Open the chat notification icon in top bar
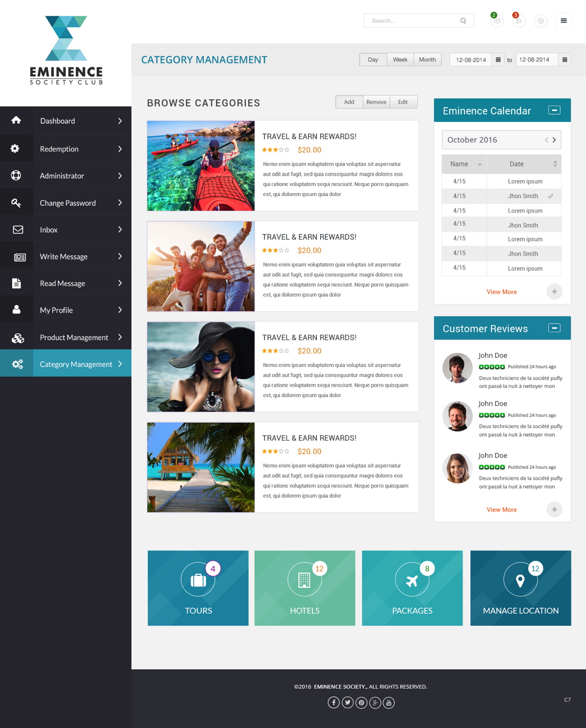 (x=496, y=20)
